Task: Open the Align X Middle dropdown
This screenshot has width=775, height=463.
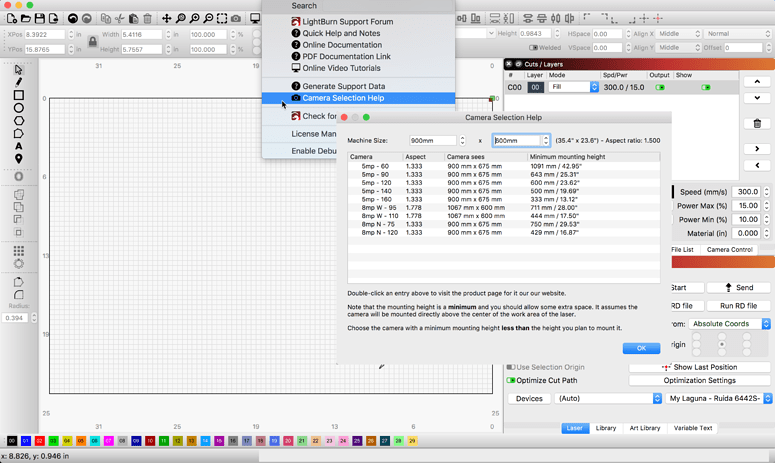Action: tap(679, 34)
